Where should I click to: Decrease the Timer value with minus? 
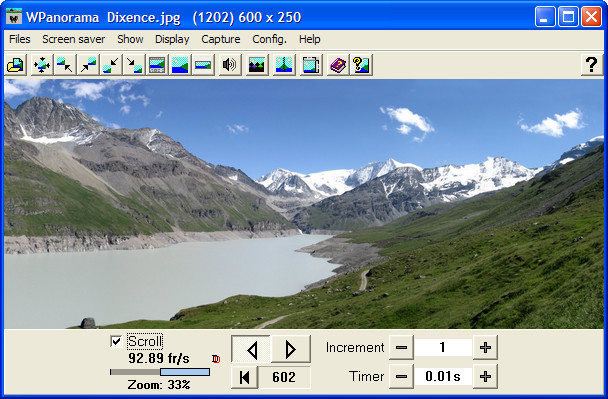coord(401,376)
